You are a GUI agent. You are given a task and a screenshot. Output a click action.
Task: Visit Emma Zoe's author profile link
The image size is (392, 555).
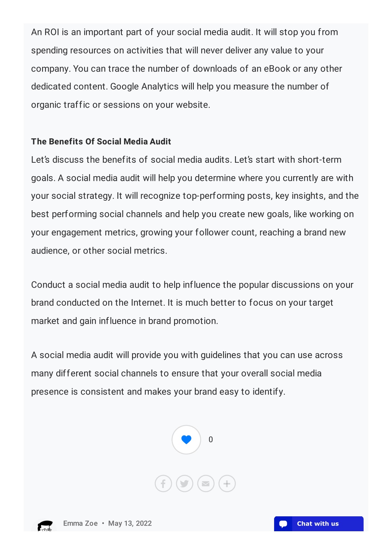click(x=80, y=523)
